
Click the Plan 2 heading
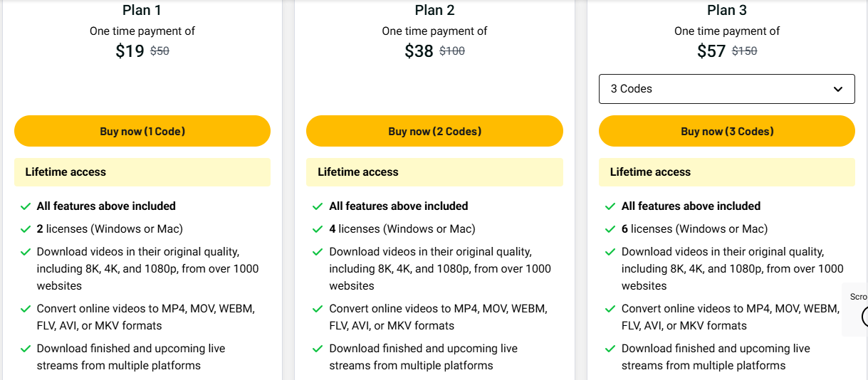pyautogui.click(x=434, y=10)
